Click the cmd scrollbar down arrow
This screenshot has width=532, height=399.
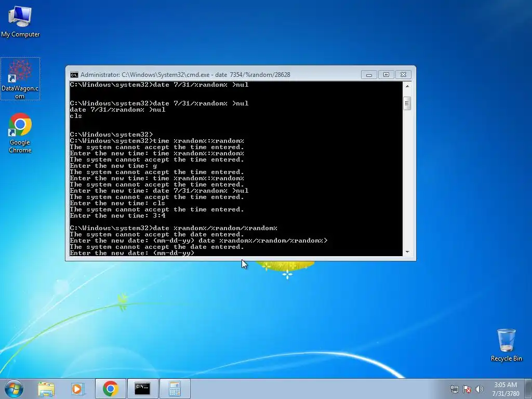point(407,252)
